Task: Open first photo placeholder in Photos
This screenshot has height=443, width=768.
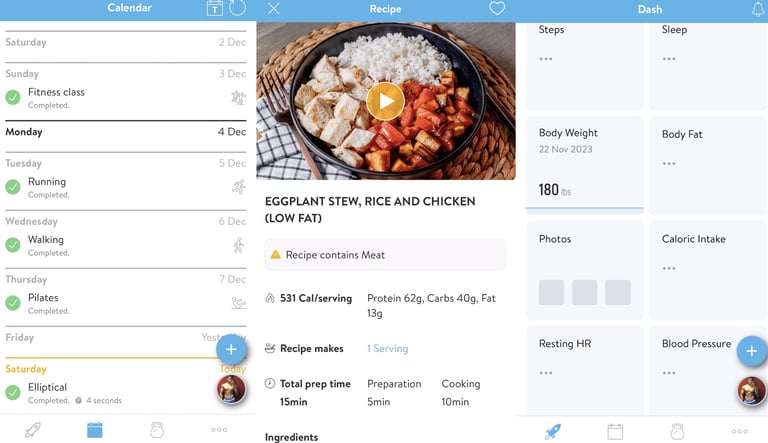Action: coord(552,293)
